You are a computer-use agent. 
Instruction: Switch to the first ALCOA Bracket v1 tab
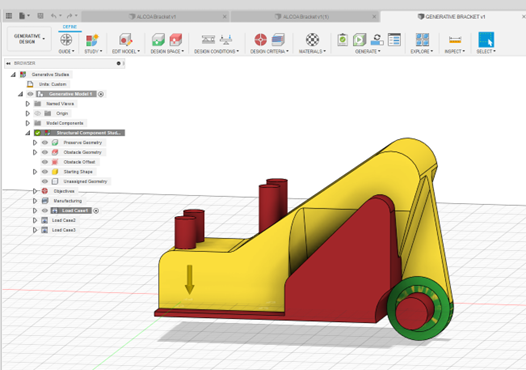153,16
